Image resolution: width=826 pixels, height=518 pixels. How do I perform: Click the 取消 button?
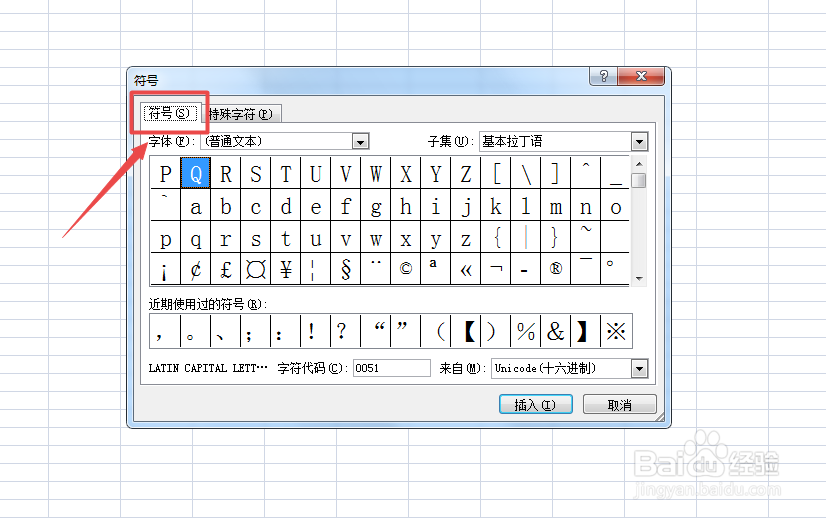[x=620, y=405]
